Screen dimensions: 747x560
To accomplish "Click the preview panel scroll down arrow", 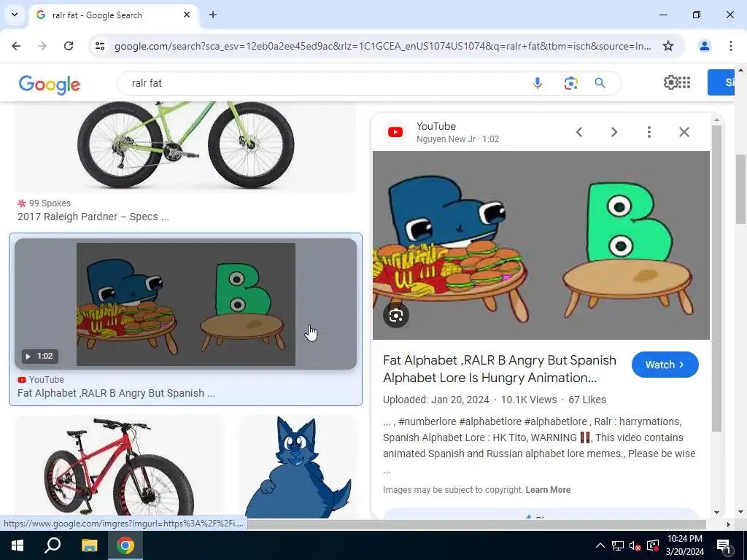I will 716,513.
